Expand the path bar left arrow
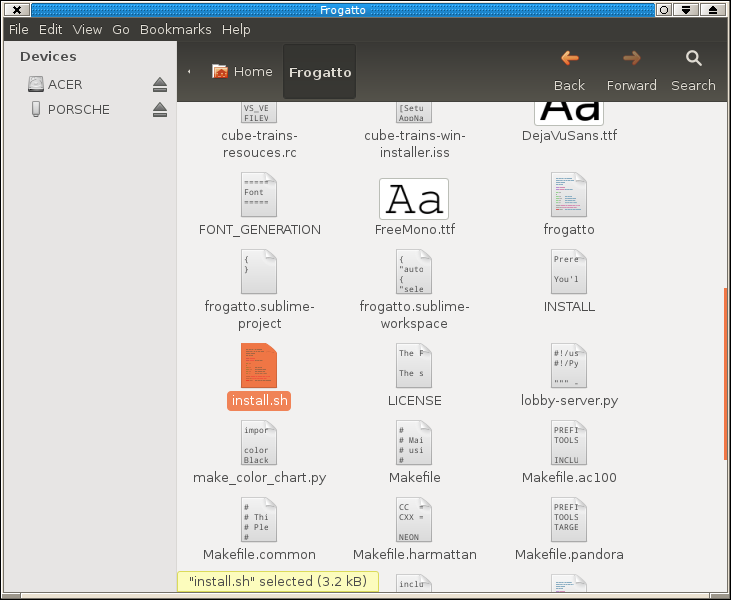Screen dimensions: 731x600 [x=189, y=72]
